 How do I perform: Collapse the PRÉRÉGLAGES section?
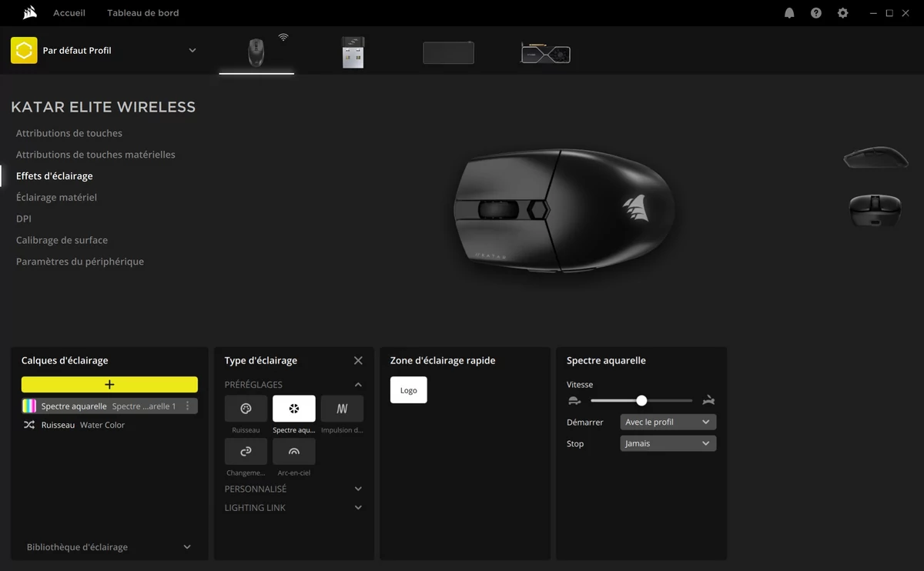tap(358, 385)
